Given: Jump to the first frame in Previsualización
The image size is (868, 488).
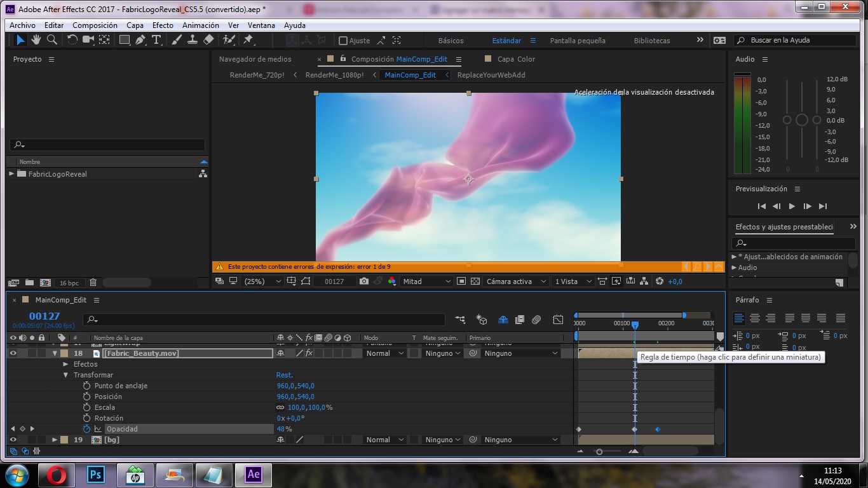Looking at the screenshot, I should coord(762,206).
